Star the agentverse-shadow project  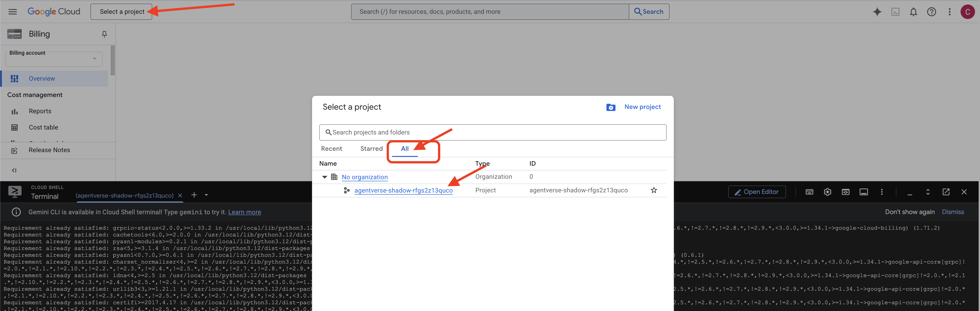click(653, 190)
